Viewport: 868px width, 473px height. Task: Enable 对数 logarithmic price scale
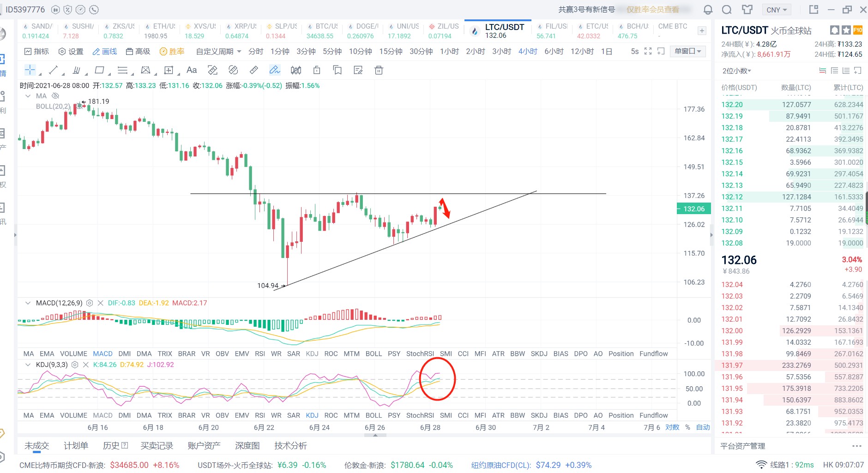[x=672, y=427]
